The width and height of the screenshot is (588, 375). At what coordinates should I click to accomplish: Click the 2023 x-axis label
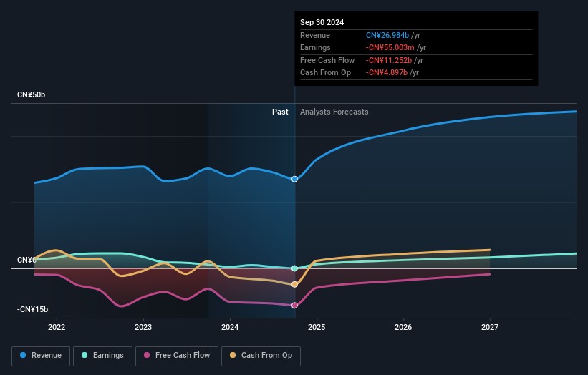tap(143, 327)
